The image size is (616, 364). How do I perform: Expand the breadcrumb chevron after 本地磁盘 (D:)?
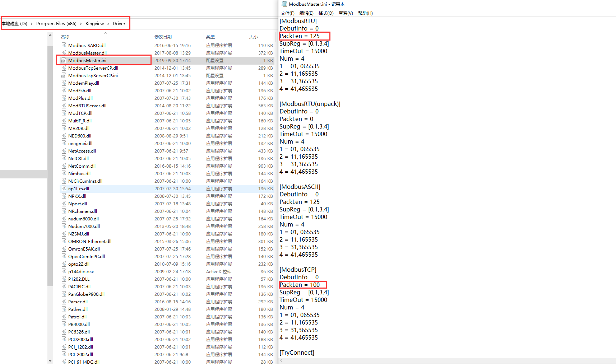click(x=32, y=24)
